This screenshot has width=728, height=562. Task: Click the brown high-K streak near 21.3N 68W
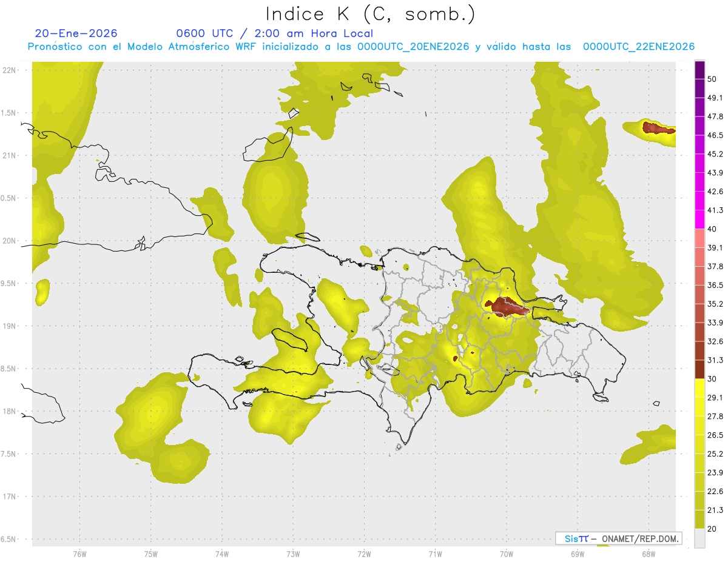coord(658,129)
